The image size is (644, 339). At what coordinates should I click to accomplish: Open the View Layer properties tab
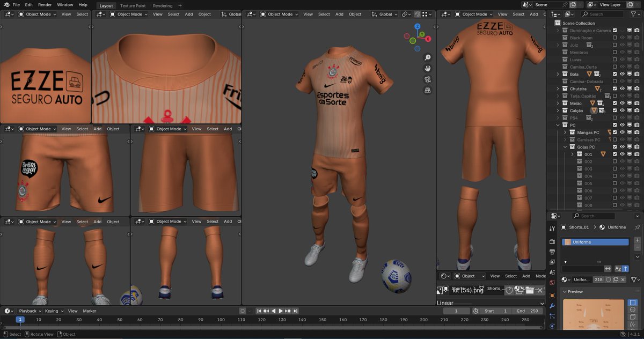pos(552,262)
